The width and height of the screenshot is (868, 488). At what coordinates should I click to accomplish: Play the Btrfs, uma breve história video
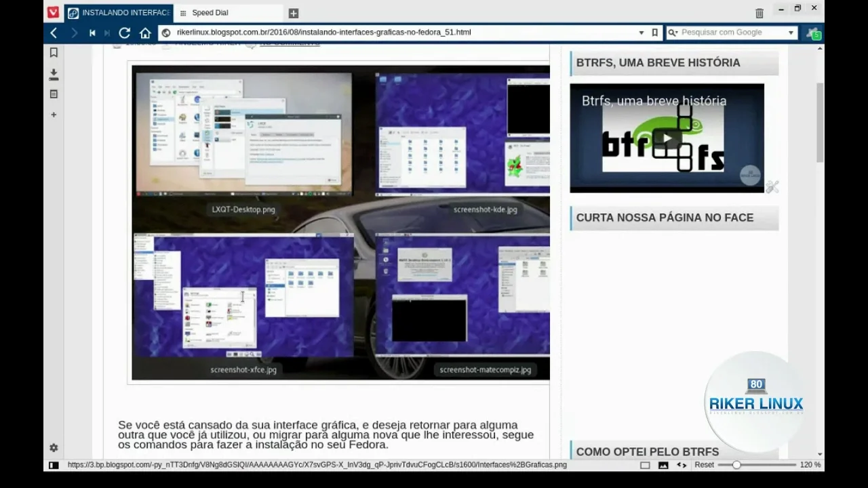[x=667, y=138]
